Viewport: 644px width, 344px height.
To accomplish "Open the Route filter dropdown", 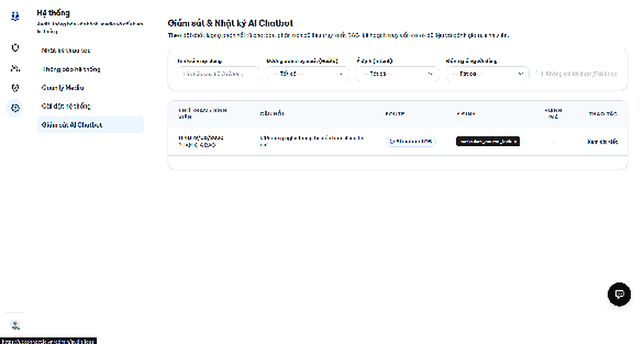I will coord(308,74).
